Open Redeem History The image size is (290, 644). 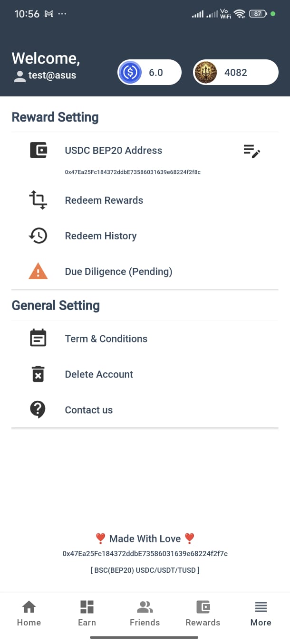(x=101, y=236)
